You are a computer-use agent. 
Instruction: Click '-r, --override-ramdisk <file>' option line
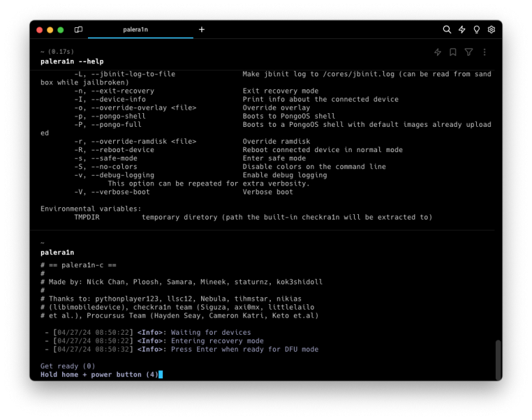click(x=192, y=141)
